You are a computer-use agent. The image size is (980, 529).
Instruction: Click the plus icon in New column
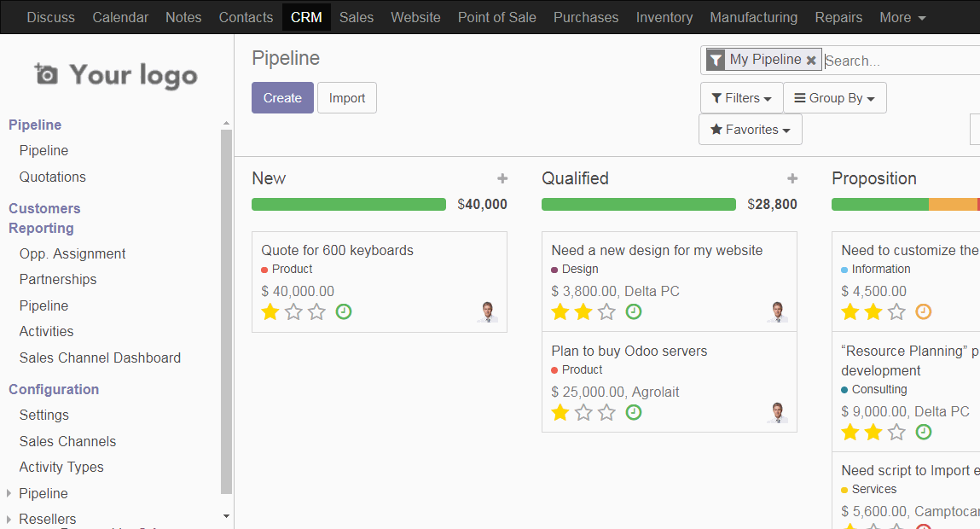click(x=502, y=178)
